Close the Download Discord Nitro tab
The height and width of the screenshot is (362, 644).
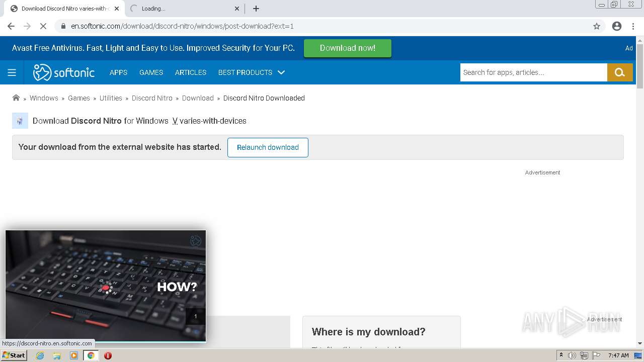click(x=117, y=9)
